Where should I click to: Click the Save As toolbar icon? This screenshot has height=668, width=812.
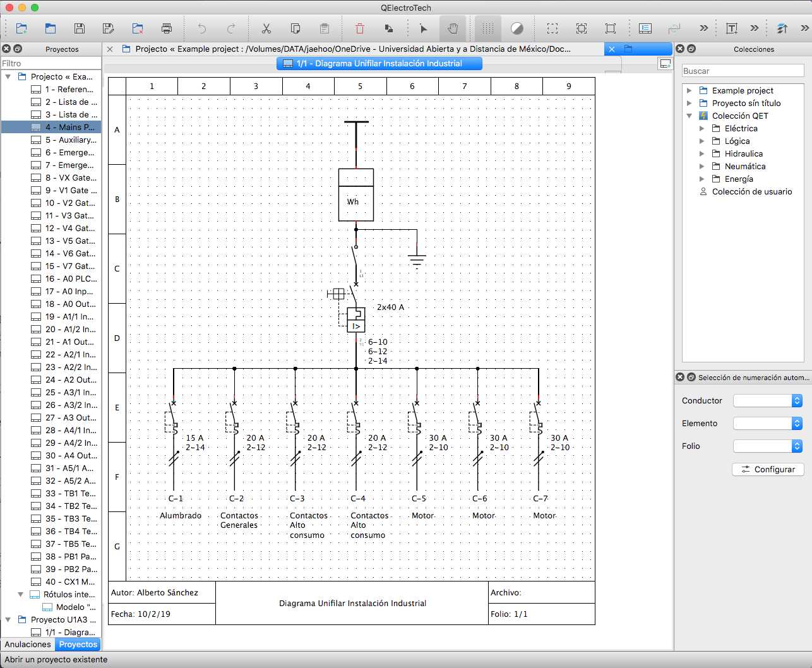[x=109, y=28]
